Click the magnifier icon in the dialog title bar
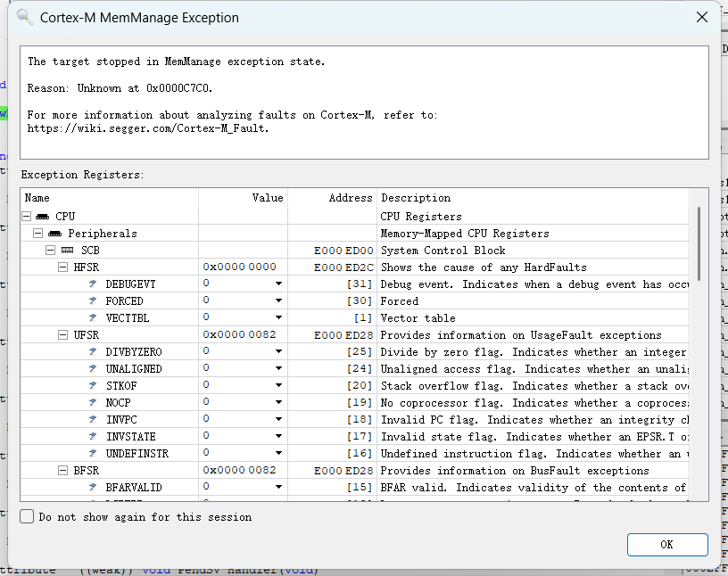 [x=25, y=18]
